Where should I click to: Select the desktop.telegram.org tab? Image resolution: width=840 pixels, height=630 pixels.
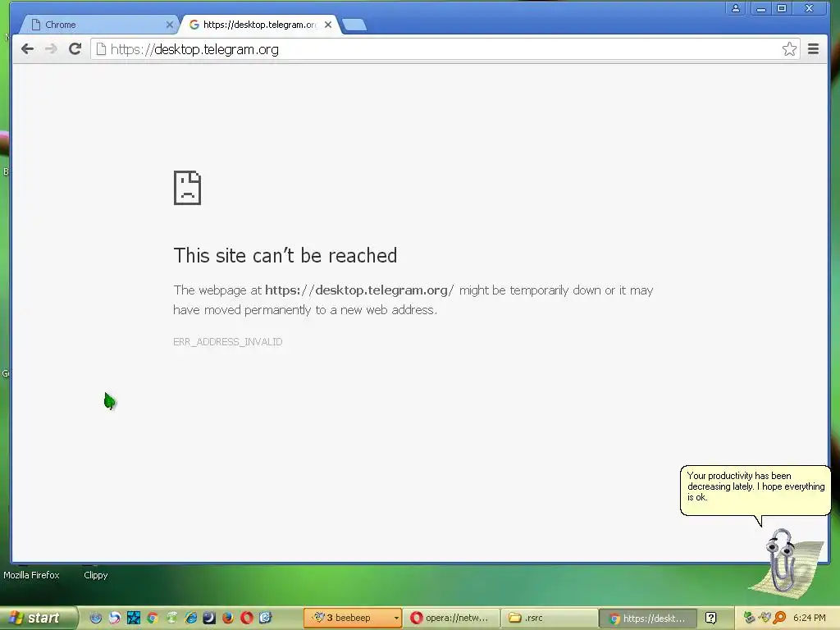pyautogui.click(x=260, y=25)
